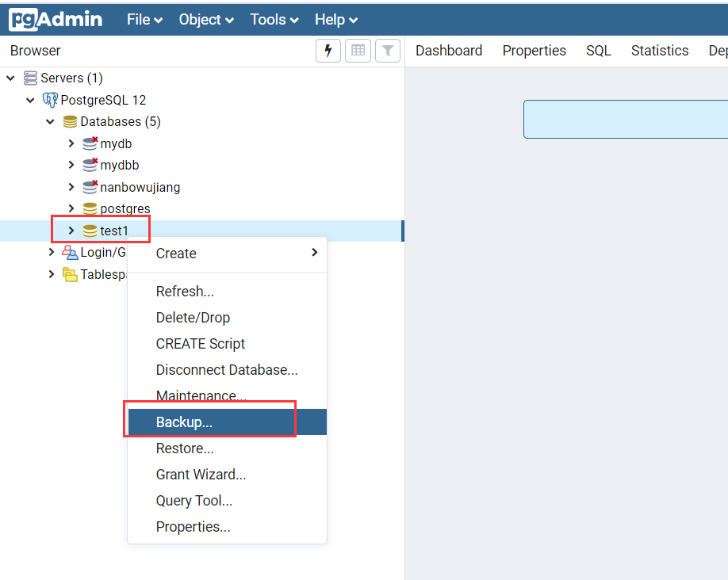728x580 pixels.
Task: Switch to the Properties tab
Action: 534,51
